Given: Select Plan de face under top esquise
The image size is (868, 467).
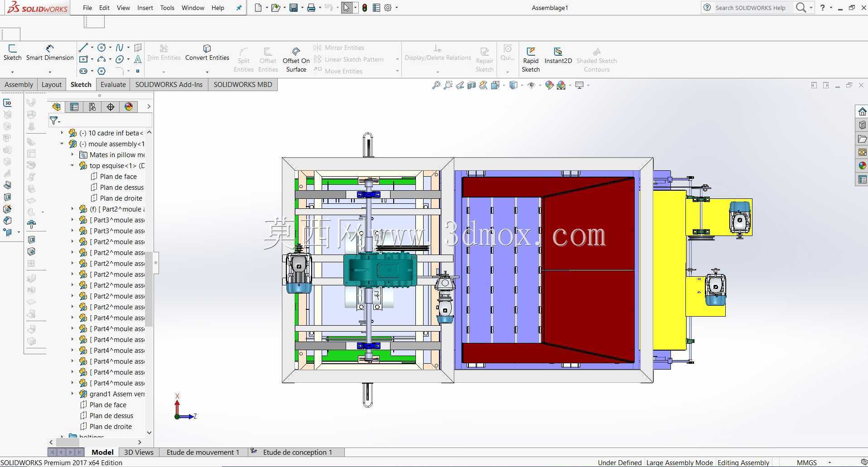Looking at the screenshot, I should 118,176.
